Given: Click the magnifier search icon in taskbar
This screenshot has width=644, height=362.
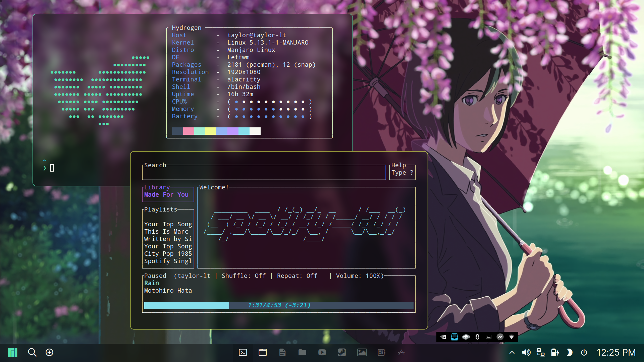Looking at the screenshot, I should [32, 352].
